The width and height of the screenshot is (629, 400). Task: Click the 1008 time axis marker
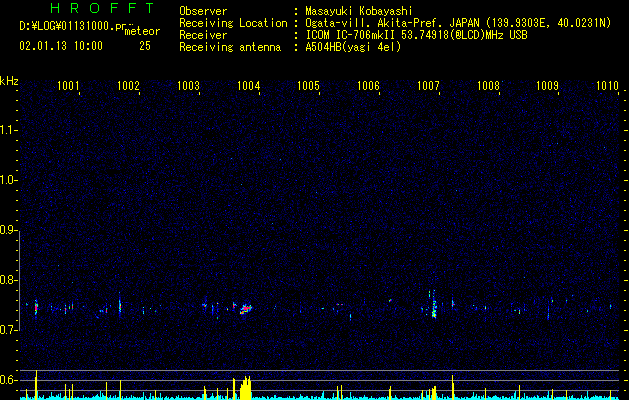click(488, 85)
